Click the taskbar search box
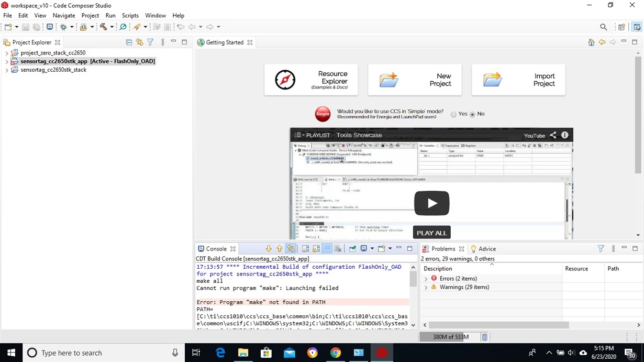Screen dimensions: 644x362 coord(104,353)
